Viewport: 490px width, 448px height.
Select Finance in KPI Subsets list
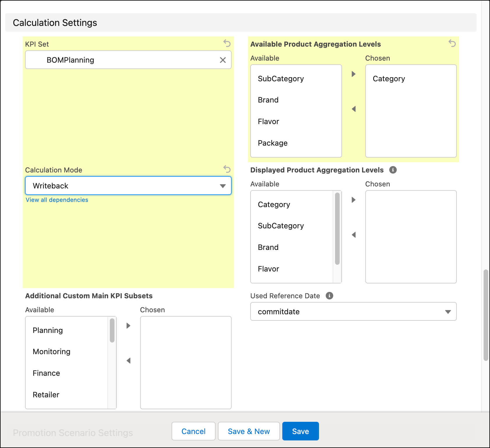click(x=67, y=373)
